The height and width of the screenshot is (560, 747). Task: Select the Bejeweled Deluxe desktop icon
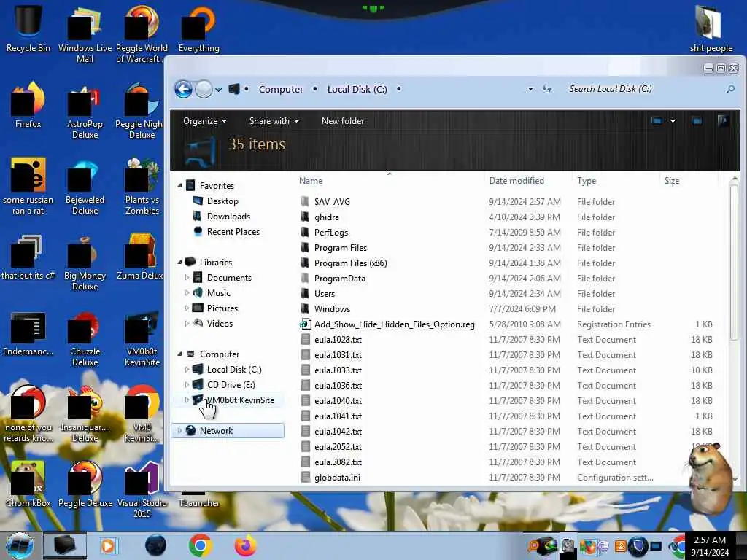tap(85, 187)
